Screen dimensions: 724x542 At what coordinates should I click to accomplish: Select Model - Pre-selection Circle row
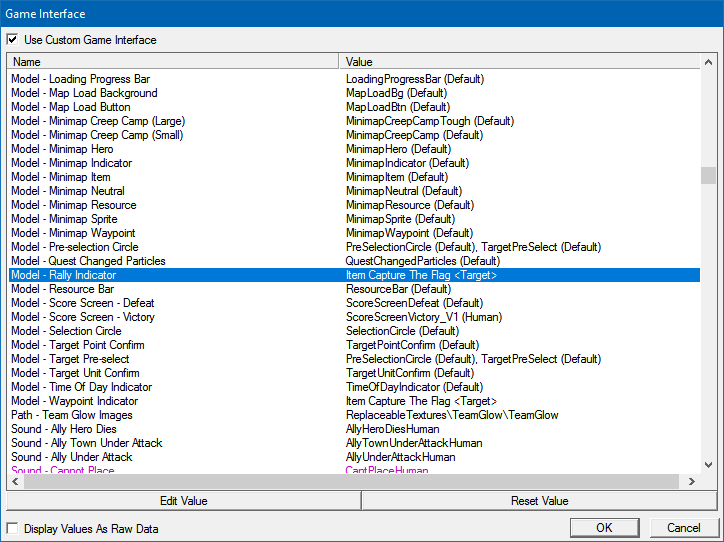pos(354,247)
